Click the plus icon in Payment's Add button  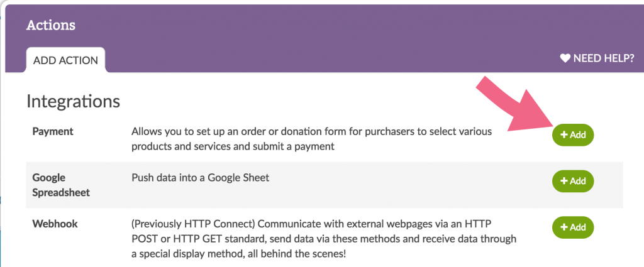pos(564,134)
